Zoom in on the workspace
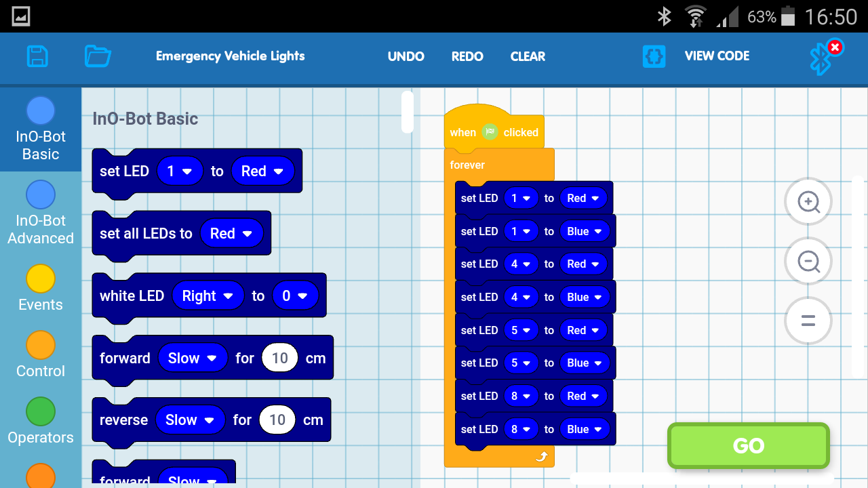Image resolution: width=868 pixels, height=488 pixels. click(808, 201)
